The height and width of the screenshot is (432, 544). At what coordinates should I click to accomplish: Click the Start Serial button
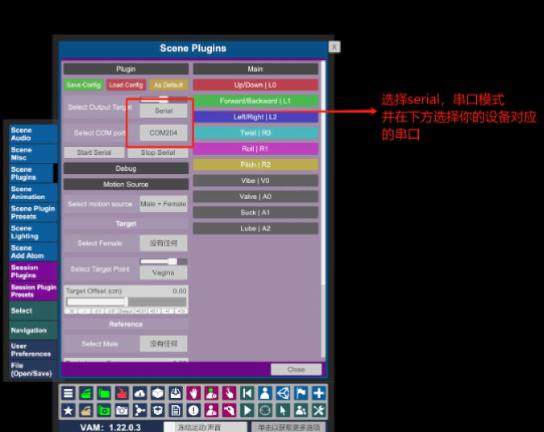point(94,153)
